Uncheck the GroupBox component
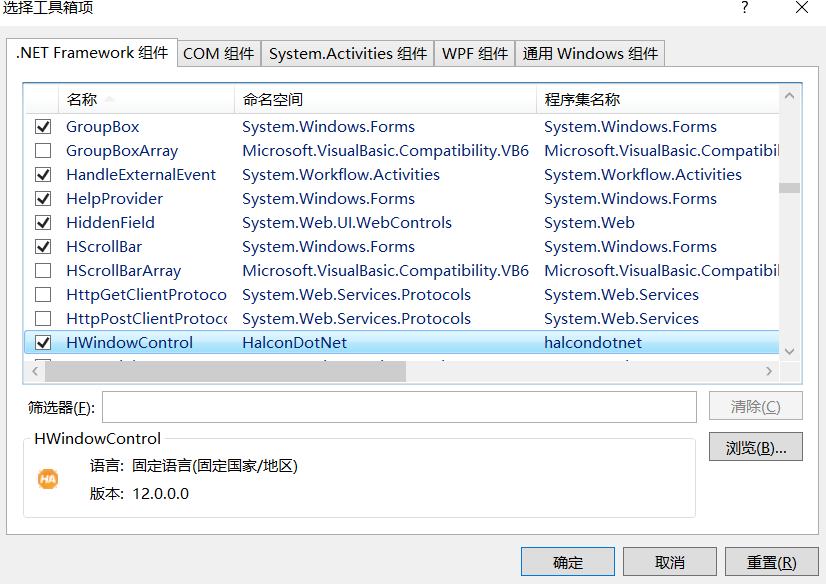Screen dimensions: 826x584 click(x=42, y=126)
